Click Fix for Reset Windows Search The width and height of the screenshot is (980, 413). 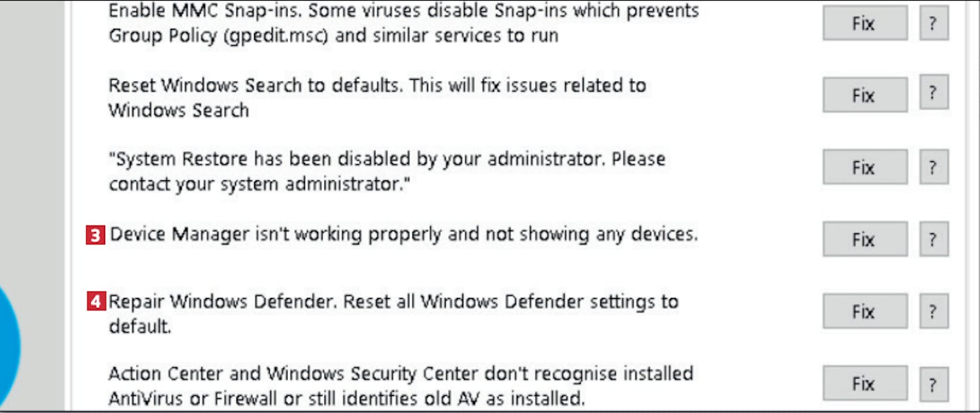pos(864,95)
